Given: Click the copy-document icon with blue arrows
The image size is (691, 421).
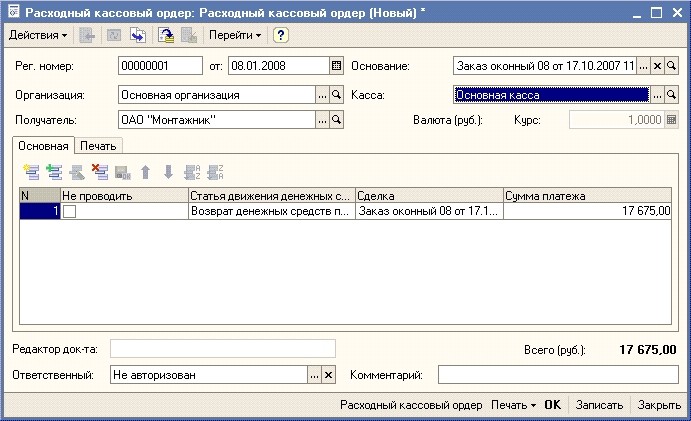Looking at the screenshot, I should [137, 35].
